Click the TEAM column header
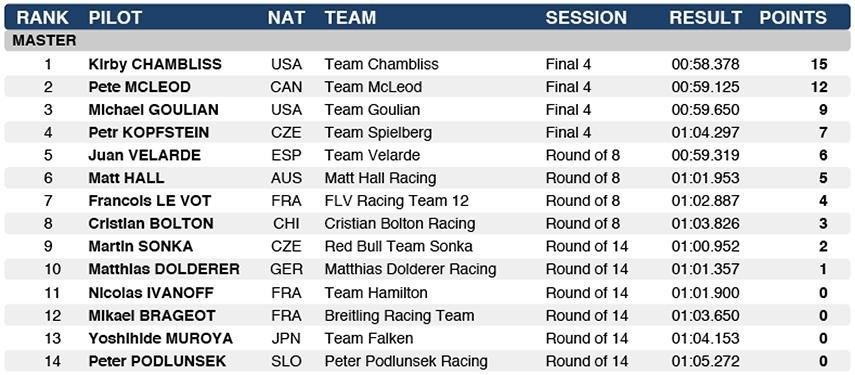The height and width of the screenshot is (375, 855). (351, 17)
